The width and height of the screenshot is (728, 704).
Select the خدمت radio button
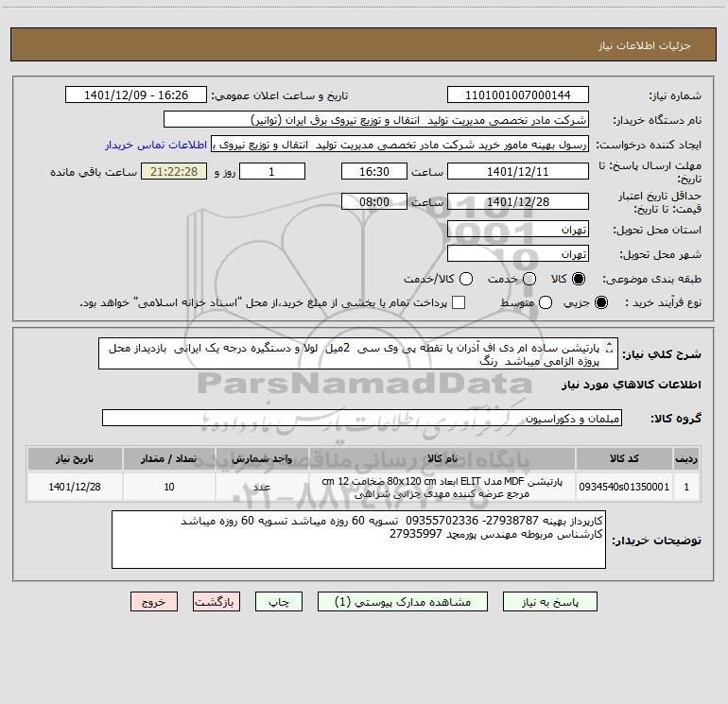(x=529, y=279)
